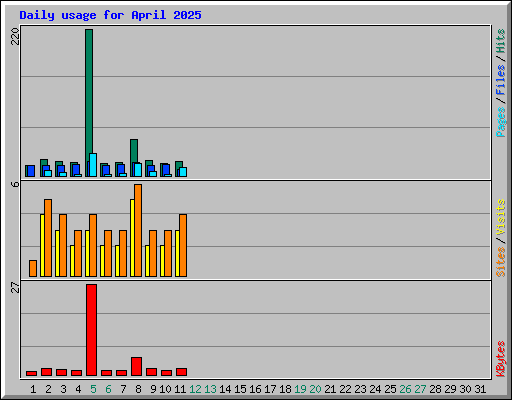Click the yellow "Visits" legend label
This screenshot has width=512, height=400.
pyautogui.click(x=500, y=217)
